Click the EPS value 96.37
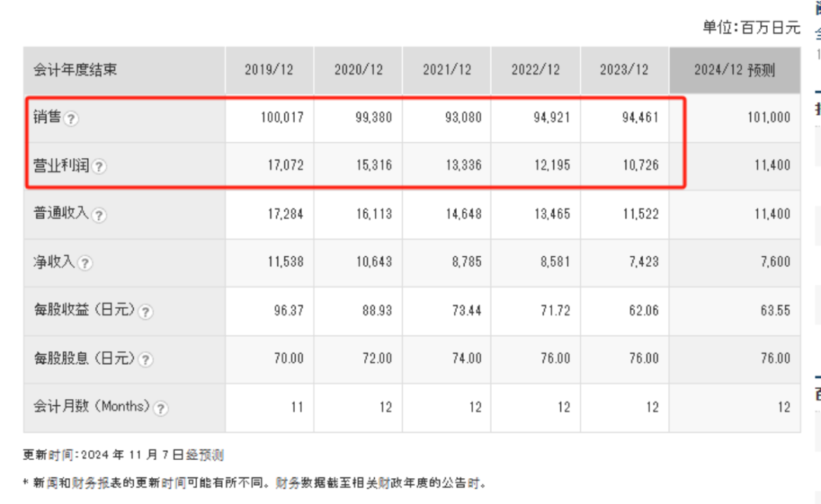Screen dimensions: 821x504 [289, 310]
